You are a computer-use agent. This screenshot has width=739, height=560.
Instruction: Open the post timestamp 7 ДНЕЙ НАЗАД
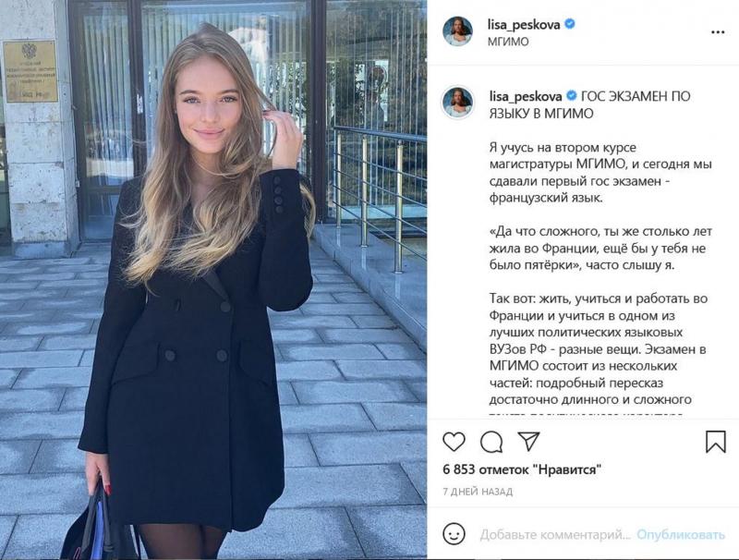478,492
